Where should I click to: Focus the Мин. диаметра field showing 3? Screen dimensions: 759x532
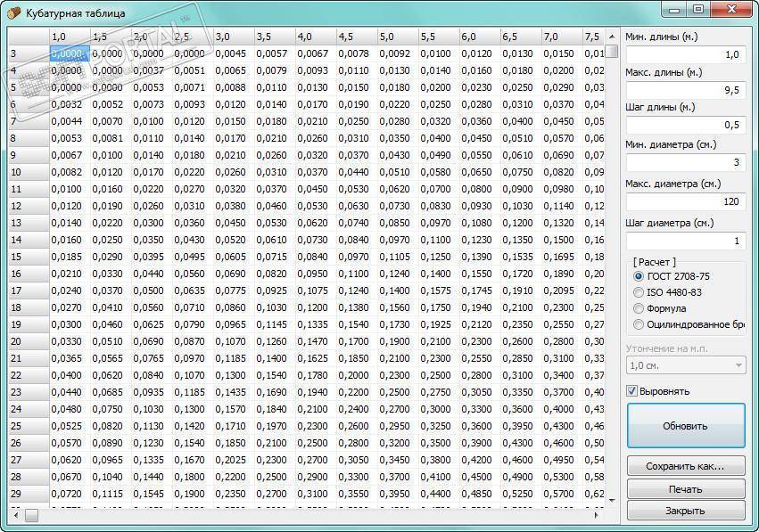[x=686, y=162]
